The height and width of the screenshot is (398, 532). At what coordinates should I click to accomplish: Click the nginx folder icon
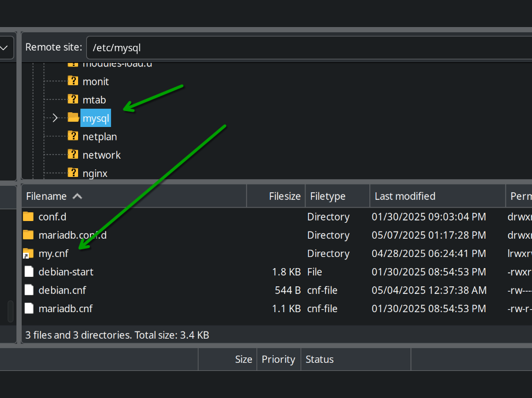(x=73, y=172)
